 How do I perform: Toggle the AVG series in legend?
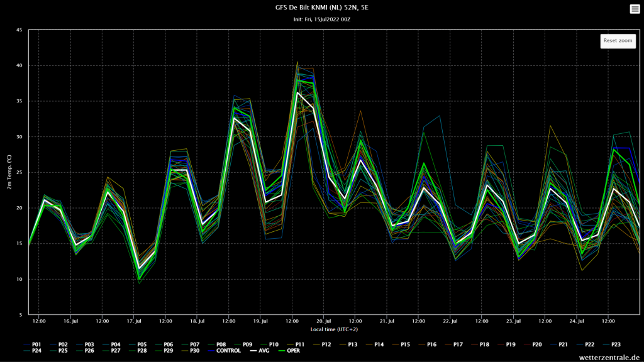click(260, 351)
